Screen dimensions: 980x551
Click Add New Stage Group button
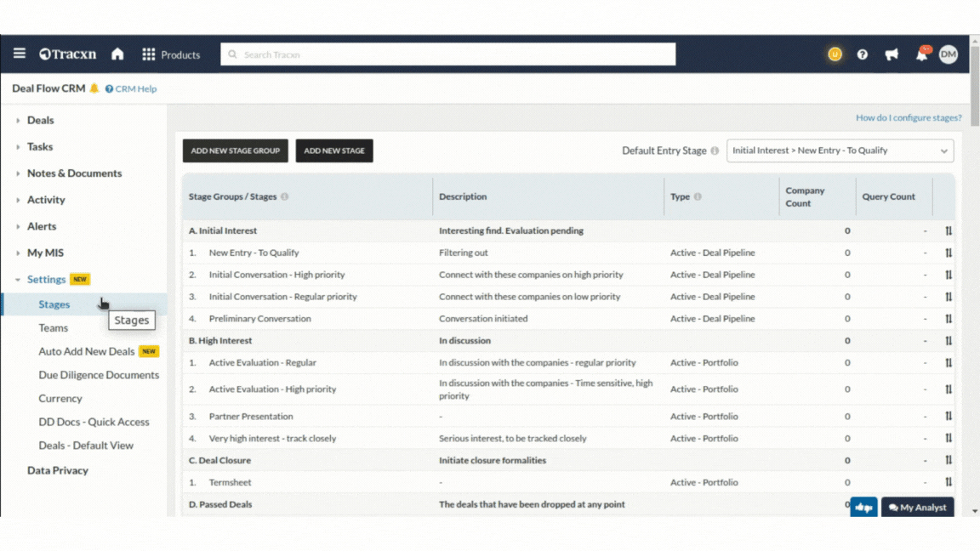(x=235, y=151)
